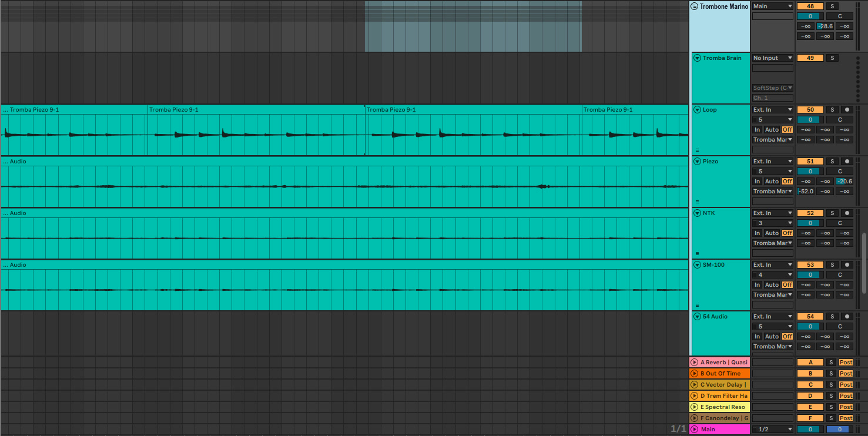Open Piezo track automation lane handle
This screenshot has height=436, width=868.
tap(698, 202)
